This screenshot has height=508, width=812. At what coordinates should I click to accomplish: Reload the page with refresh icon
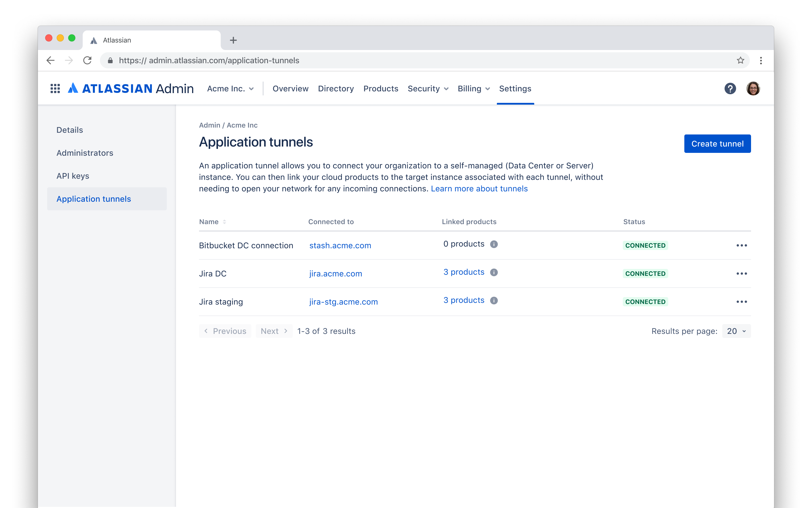[x=87, y=60]
